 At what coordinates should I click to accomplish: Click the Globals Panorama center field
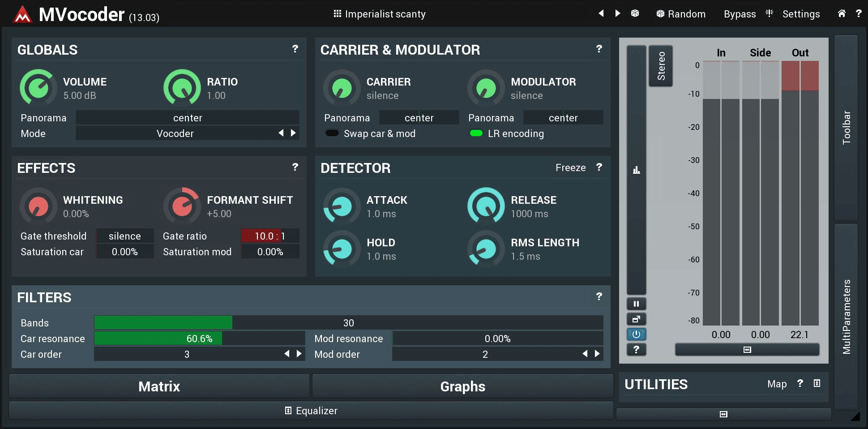[x=188, y=118]
